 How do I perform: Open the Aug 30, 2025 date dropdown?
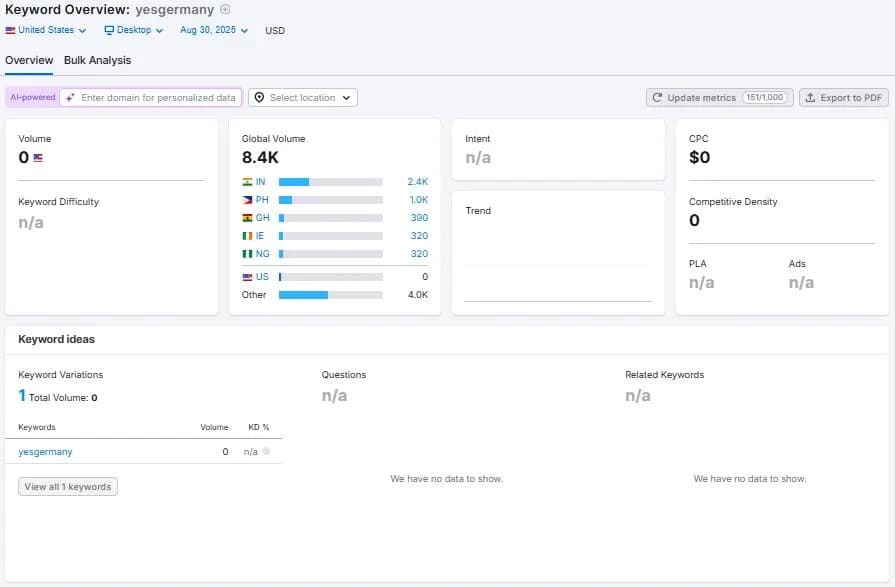(213, 30)
